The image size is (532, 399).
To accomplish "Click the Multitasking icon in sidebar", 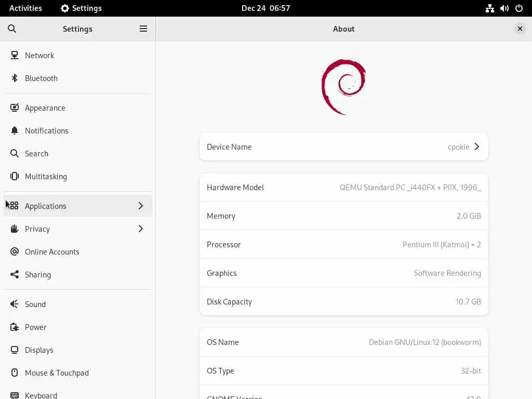I will point(14,176).
